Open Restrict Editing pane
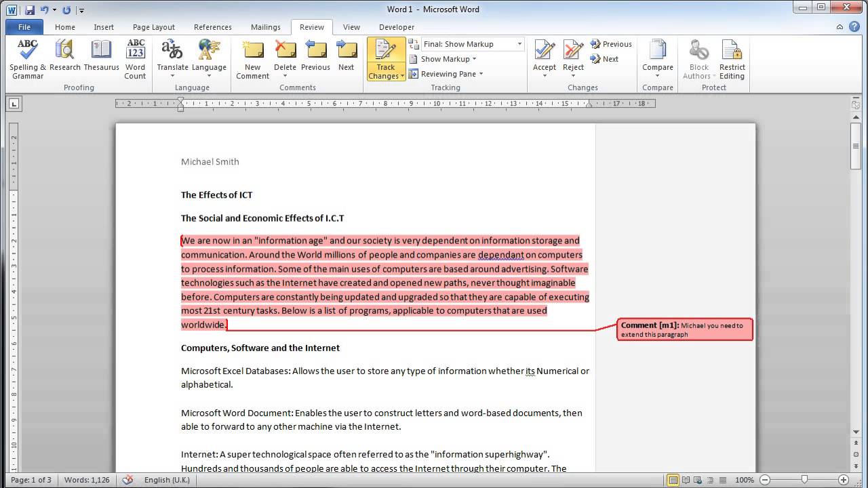This screenshot has width=868, height=488. [x=732, y=59]
